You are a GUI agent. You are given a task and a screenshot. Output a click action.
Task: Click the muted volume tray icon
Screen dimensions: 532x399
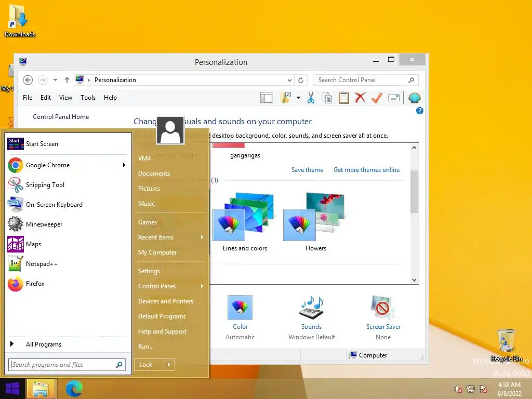(458, 389)
